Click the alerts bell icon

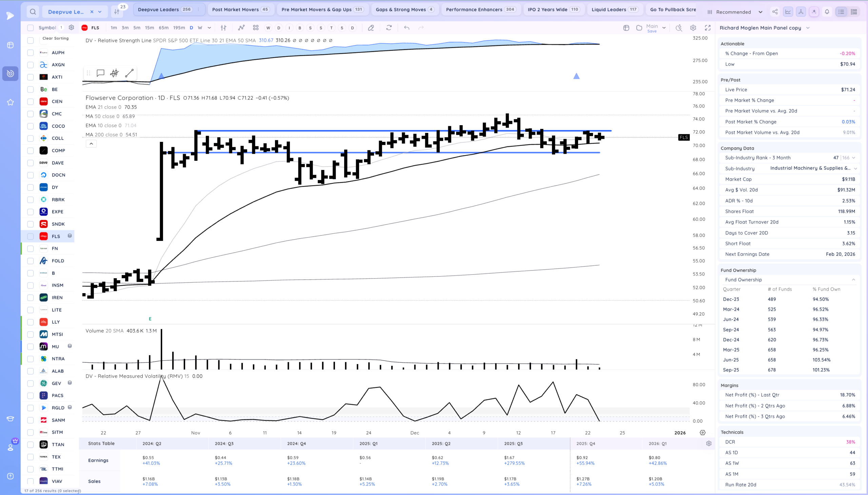click(827, 12)
